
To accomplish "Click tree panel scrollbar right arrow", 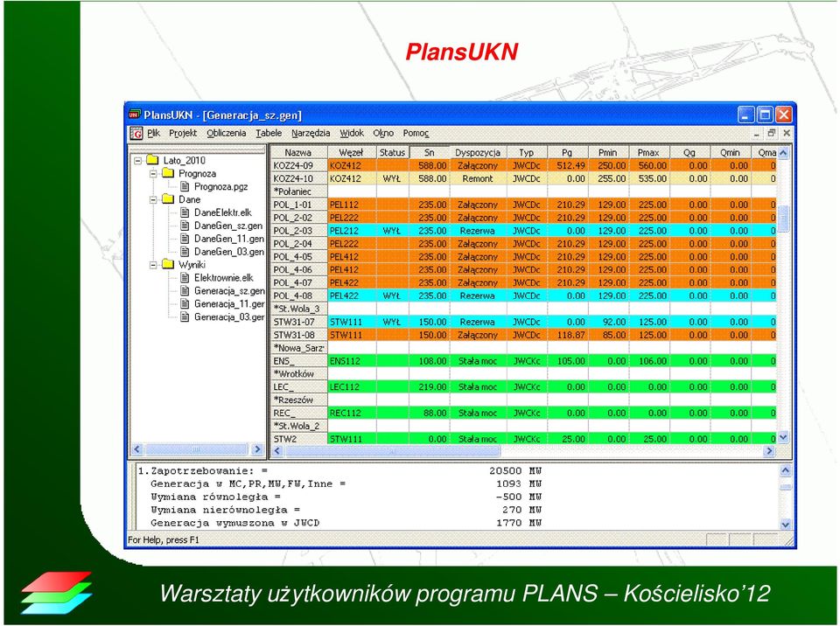I will (257, 449).
